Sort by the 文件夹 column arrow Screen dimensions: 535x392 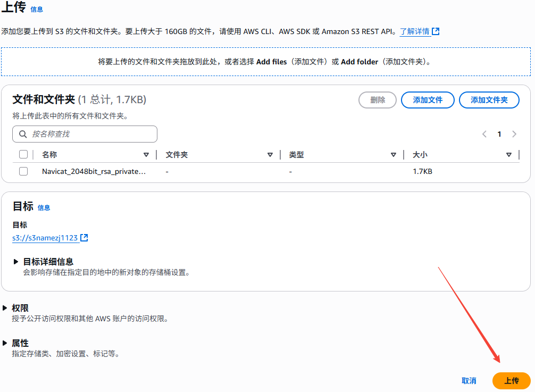[270, 155]
